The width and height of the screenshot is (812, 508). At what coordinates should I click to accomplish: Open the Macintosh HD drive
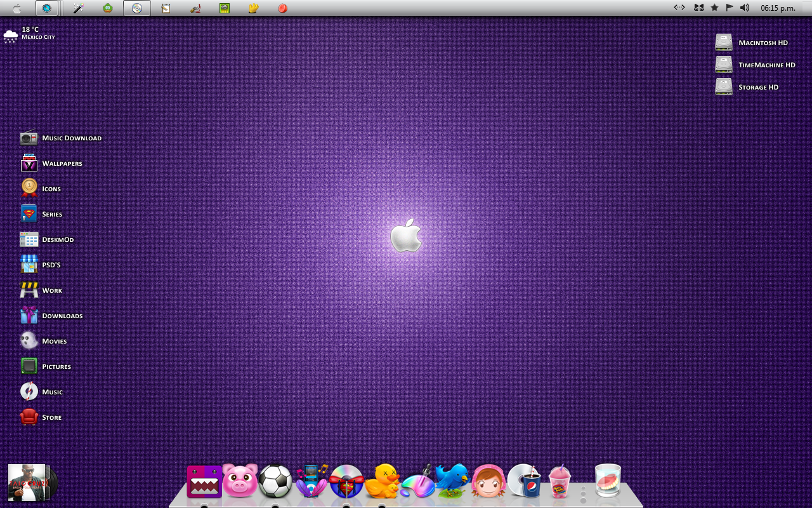(x=752, y=43)
